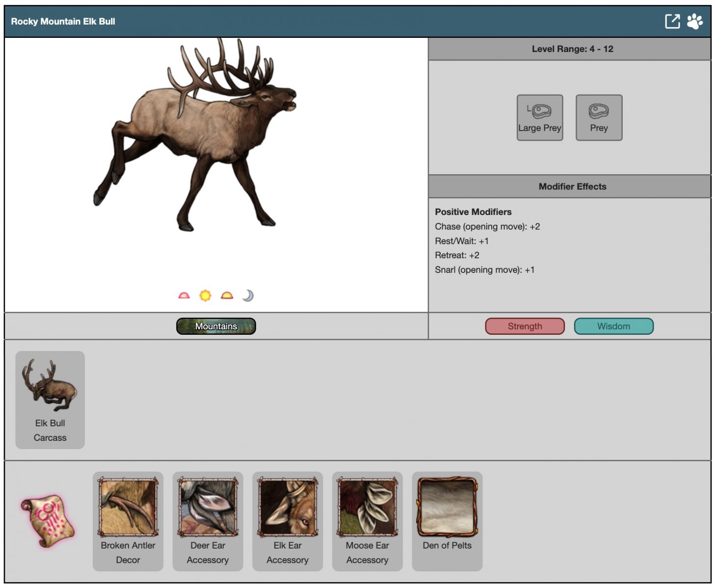Open the Deer Ear Accessory item
715x588 pixels.
(x=208, y=521)
